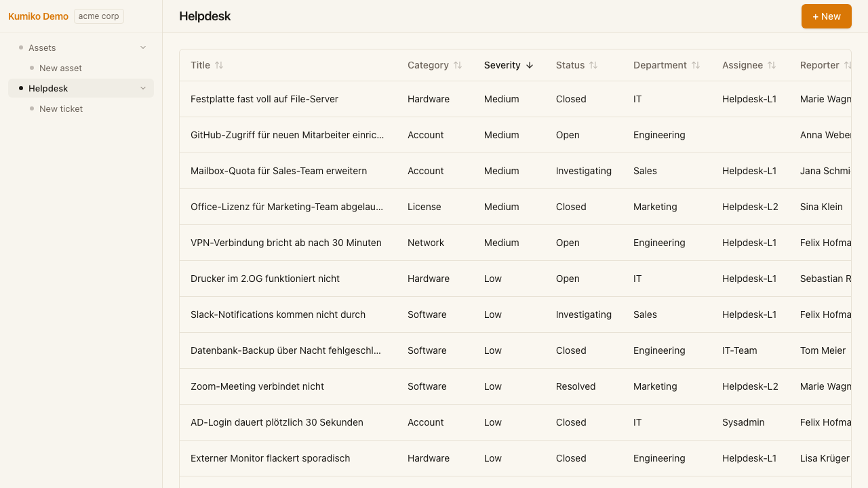Image resolution: width=868 pixels, height=488 pixels.
Task: Click the License category cell
Action: point(425,207)
